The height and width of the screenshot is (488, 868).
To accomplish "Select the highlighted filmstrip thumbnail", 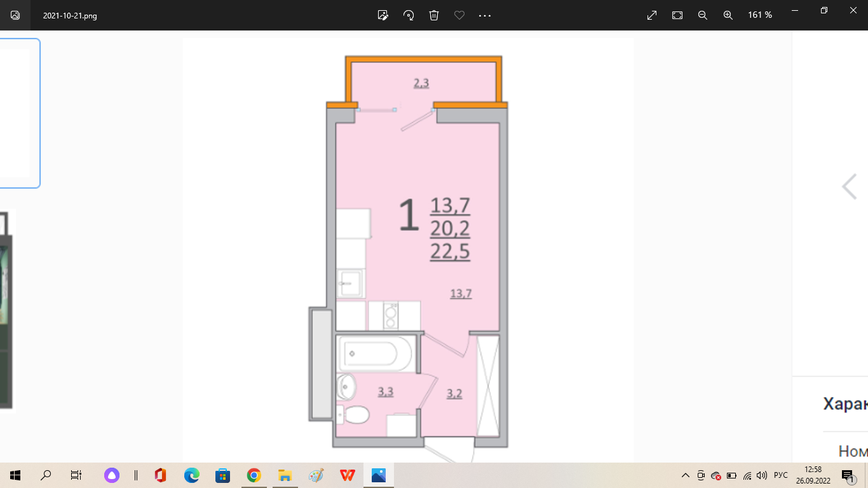I will (x=20, y=113).
